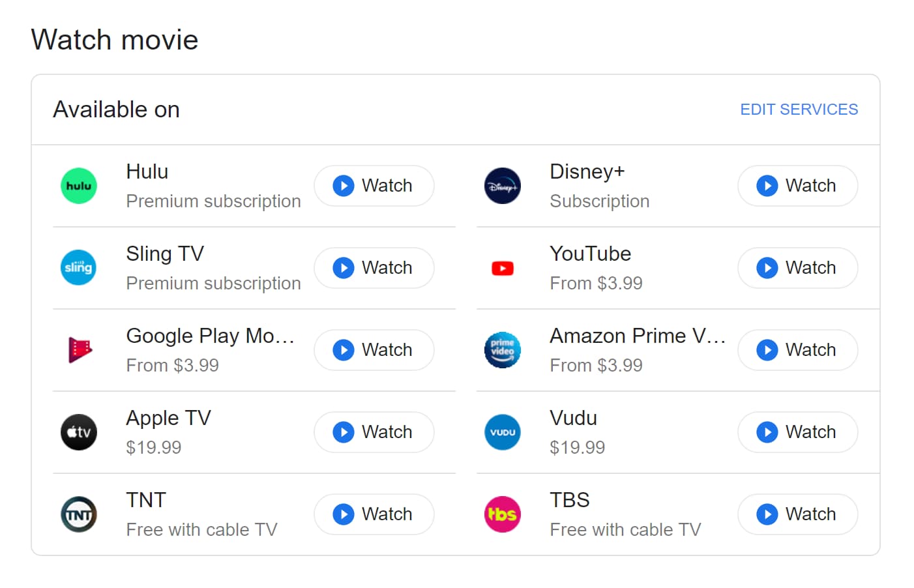This screenshot has width=914, height=588.
Task: Click the Disney+ logo icon
Action: (503, 186)
